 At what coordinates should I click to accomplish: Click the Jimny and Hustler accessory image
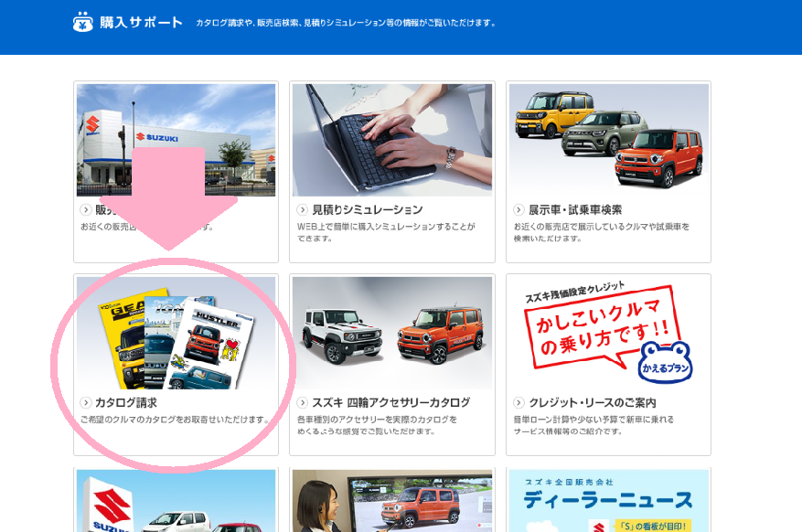coord(392,334)
